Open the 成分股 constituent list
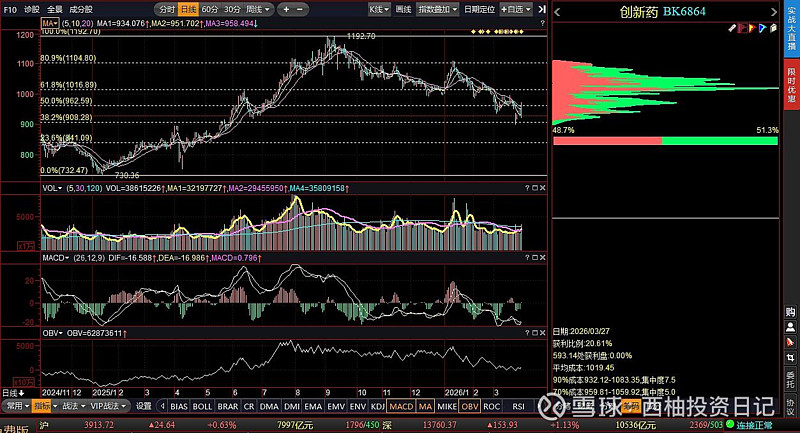The width and height of the screenshot is (800, 433). pyautogui.click(x=82, y=8)
